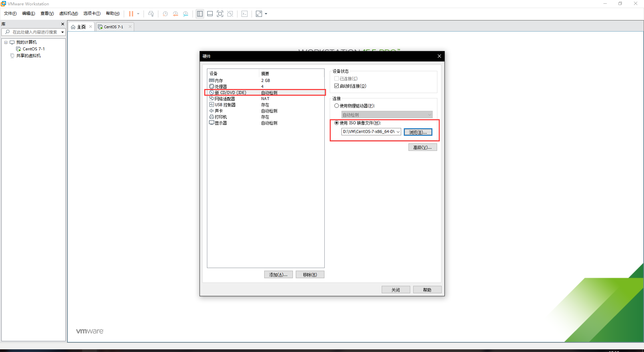
Task: Click the Revert to Snapshot toolbar icon
Action: (175, 14)
